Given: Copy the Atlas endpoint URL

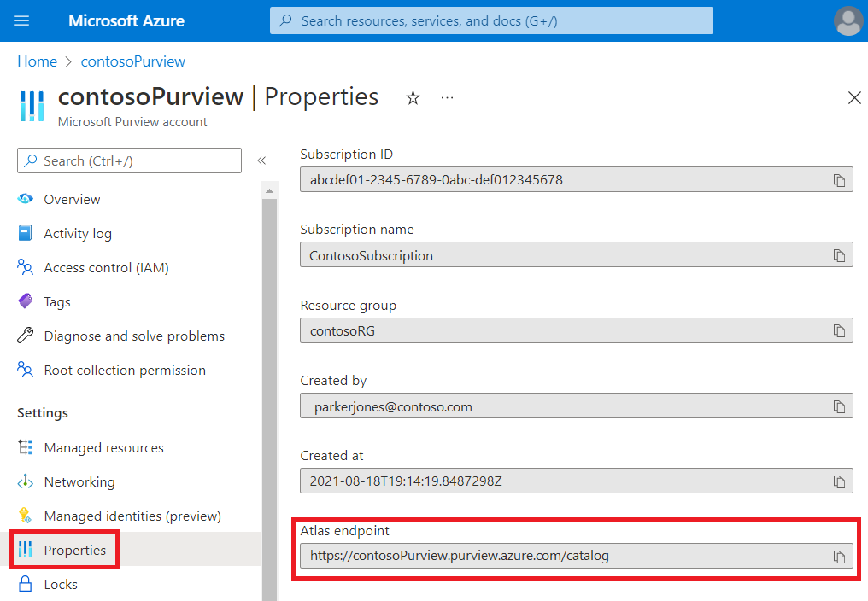Looking at the screenshot, I should 840,556.
